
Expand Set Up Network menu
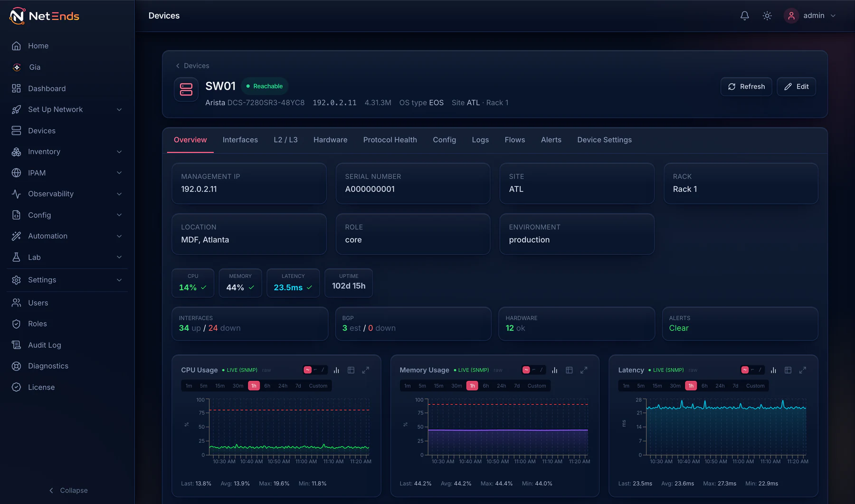tap(67, 109)
